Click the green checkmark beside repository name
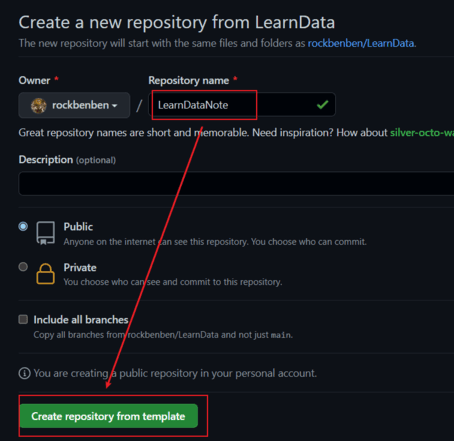This screenshot has height=441, width=454. tap(322, 105)
